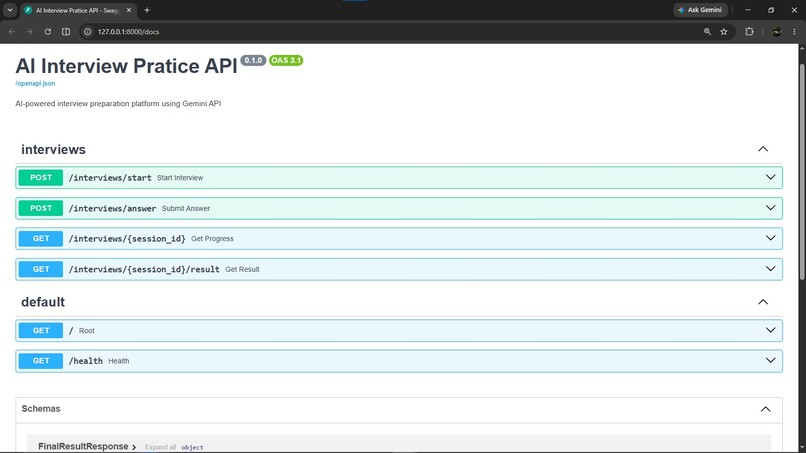
Task: Select the AI Interview Pratice API browser tab
Action: click(79, 10)
